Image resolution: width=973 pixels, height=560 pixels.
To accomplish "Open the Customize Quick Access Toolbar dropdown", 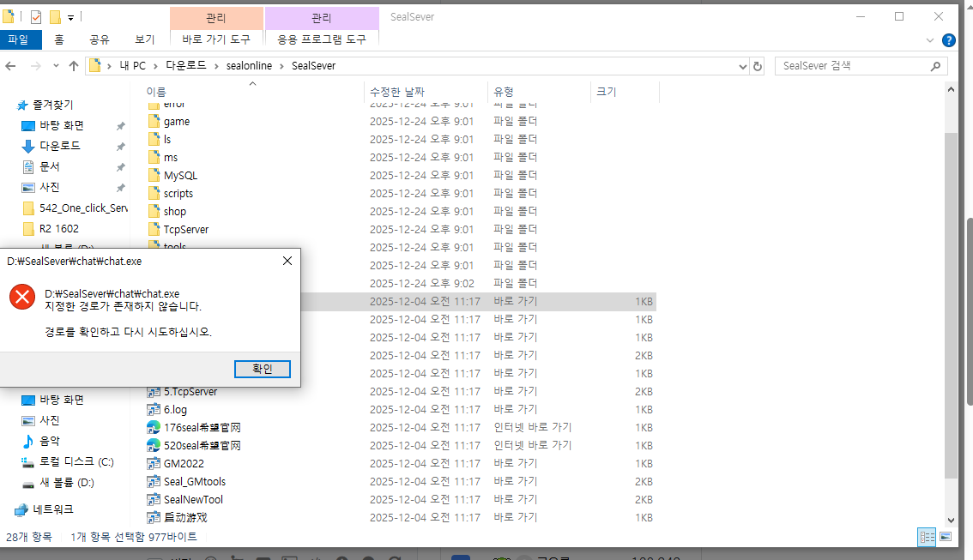I will click(70, 18).
